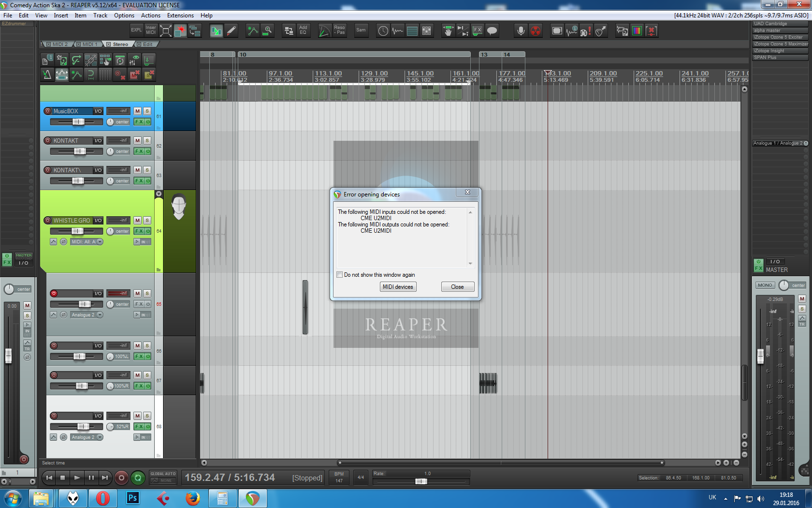The height and width of the screenshot is (508, 812).
Task: Click the unsolo all tracks icon
Action: point(149,75)
